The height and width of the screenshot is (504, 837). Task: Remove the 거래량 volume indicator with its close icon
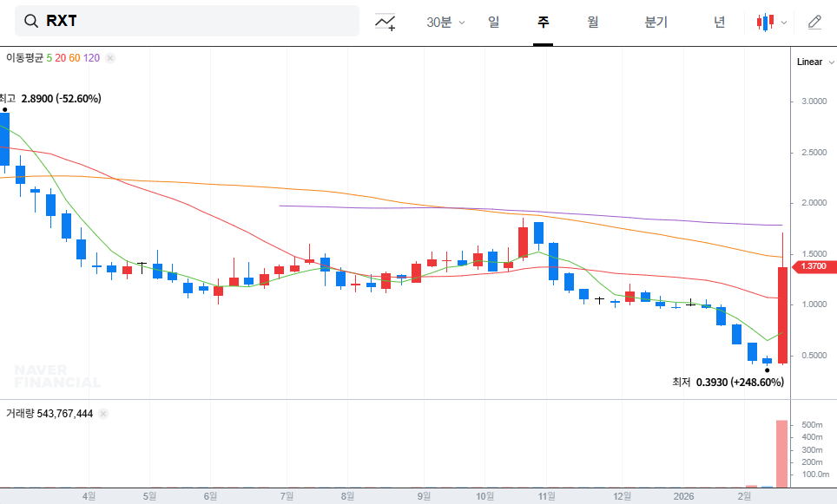[103, 414]
